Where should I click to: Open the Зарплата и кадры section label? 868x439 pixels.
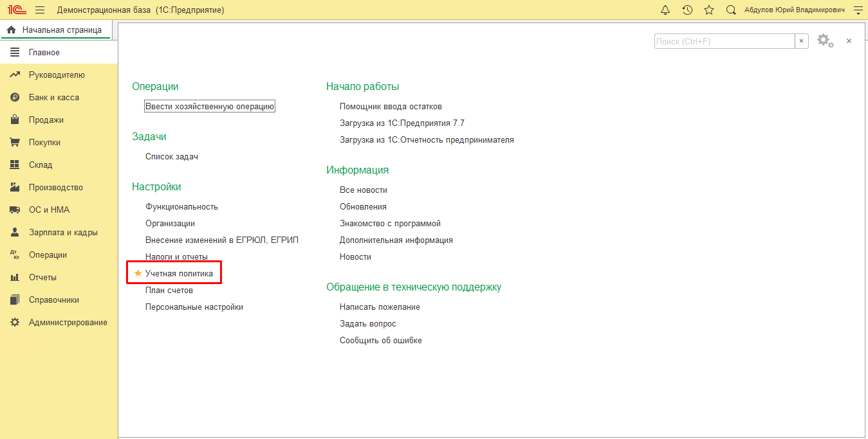click(63, 232)
